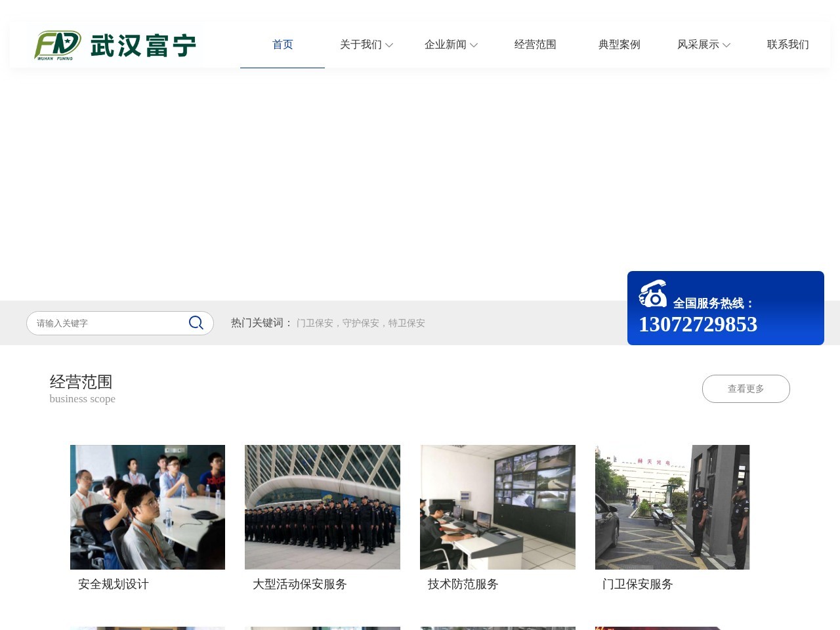Go to 经营范围 in navigation bar

click(x=535, y=45)
